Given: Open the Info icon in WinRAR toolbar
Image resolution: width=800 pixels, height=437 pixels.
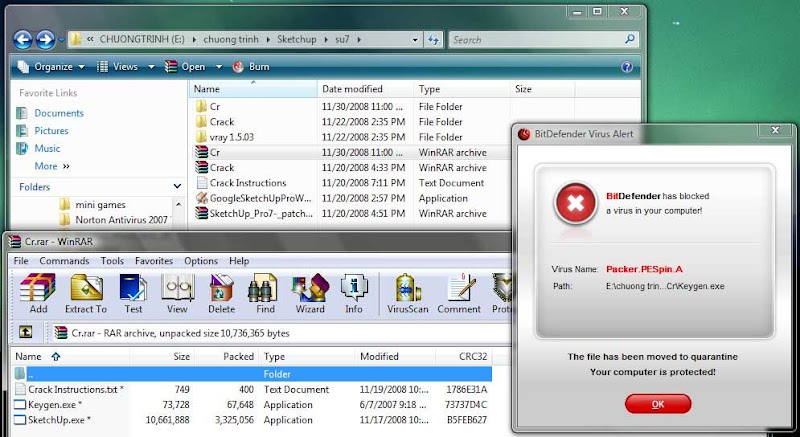Looking at the screenshot, I should [354, 293].
